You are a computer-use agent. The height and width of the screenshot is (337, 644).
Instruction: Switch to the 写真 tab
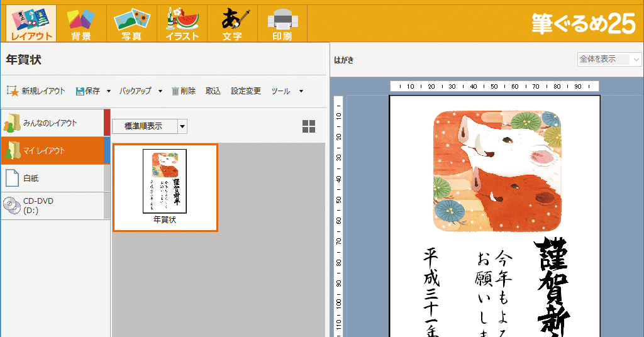(x=131, y=24)
